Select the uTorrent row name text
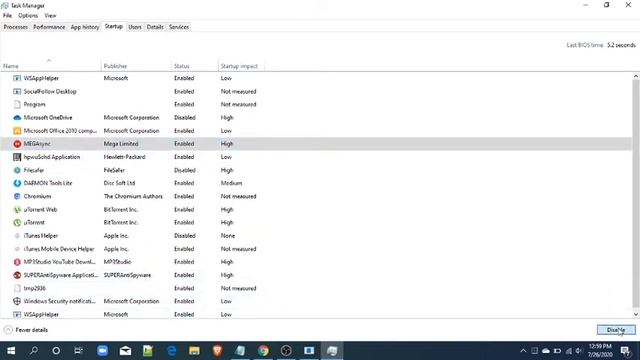 [x=34, y=222]
